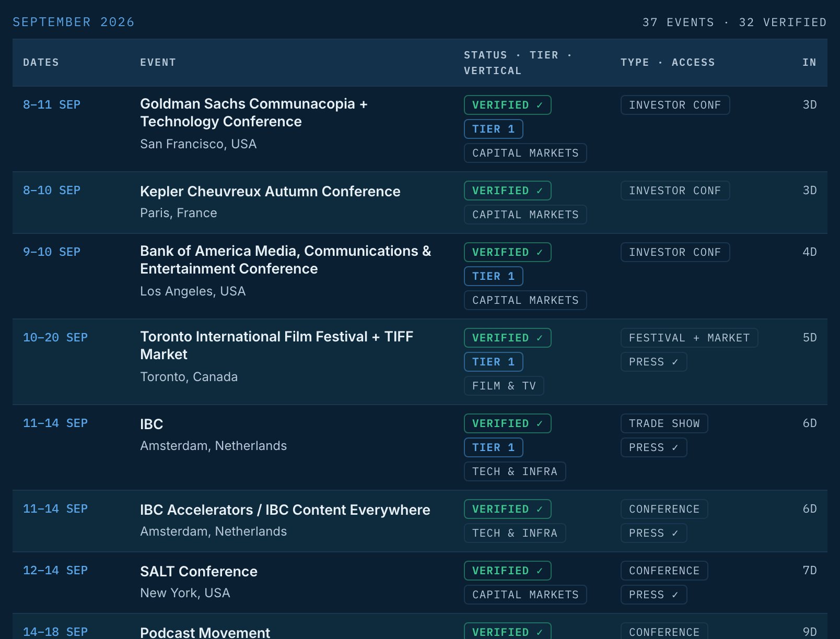Click the Toronto, Canada location text
This screenshot has width=840, height=639.
coord(189,377)
